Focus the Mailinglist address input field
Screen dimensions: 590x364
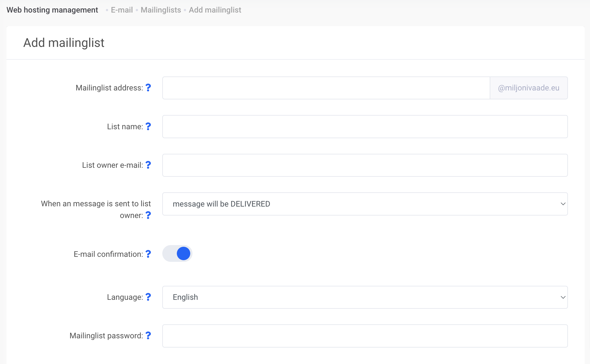coord(326,88)
